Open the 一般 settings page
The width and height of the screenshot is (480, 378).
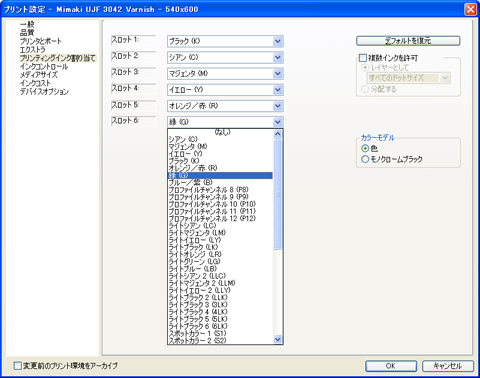coord(27,24)
